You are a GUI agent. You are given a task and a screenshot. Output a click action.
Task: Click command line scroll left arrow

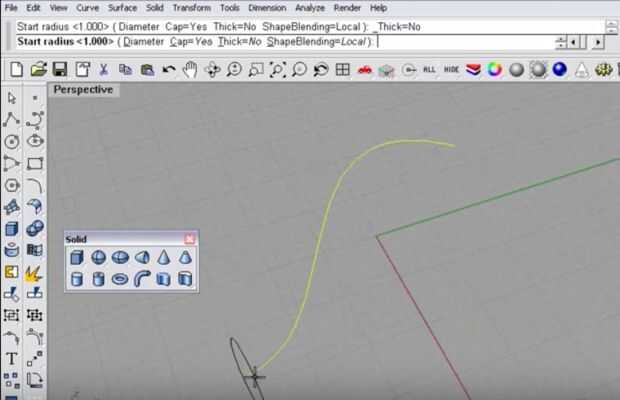point(574,42)
